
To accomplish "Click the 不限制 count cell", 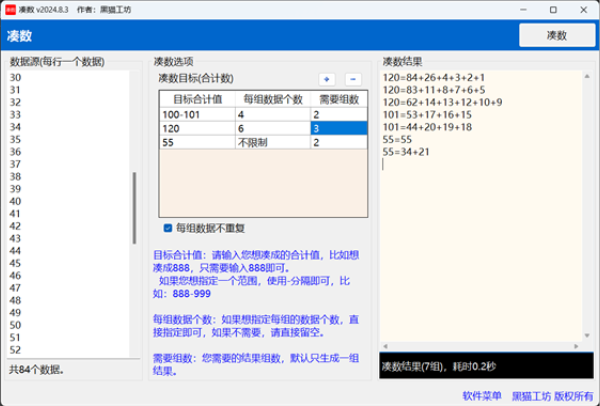I will [273, 143].
